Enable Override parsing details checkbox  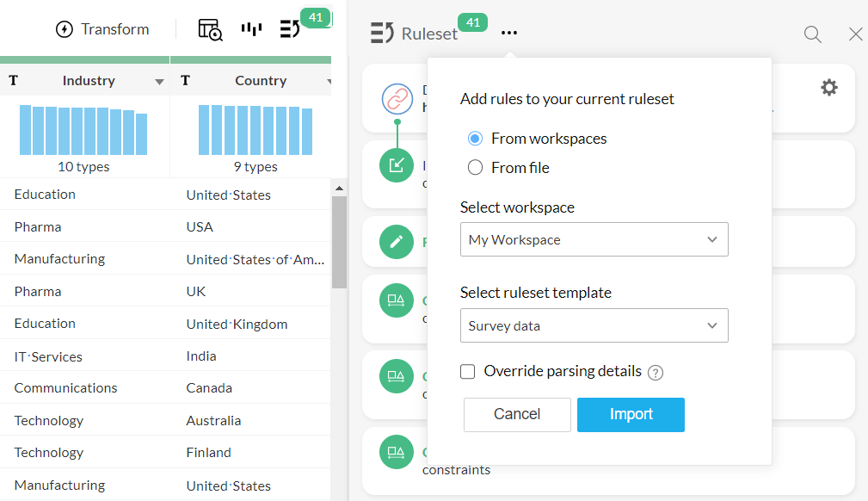click(468, 371)
